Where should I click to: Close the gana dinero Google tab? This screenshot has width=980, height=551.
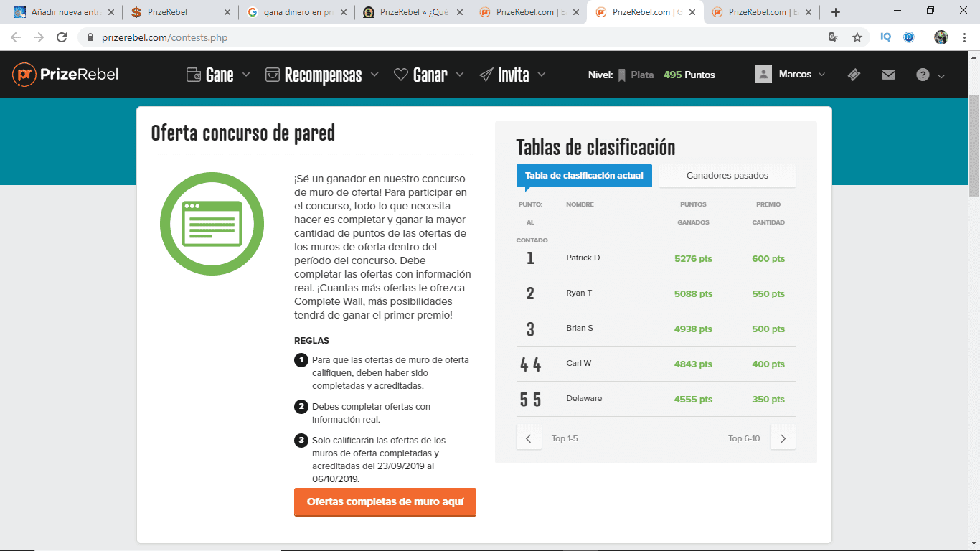(343, 12)
